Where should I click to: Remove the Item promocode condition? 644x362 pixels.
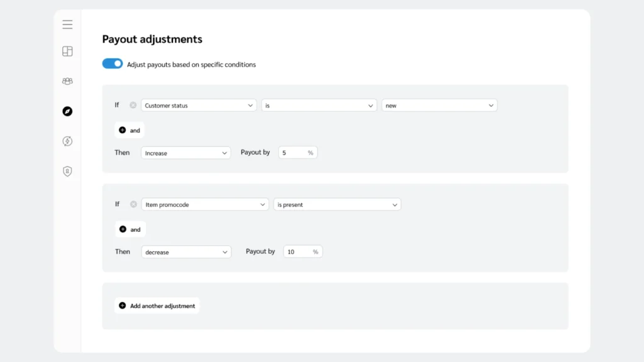[133, 204]
